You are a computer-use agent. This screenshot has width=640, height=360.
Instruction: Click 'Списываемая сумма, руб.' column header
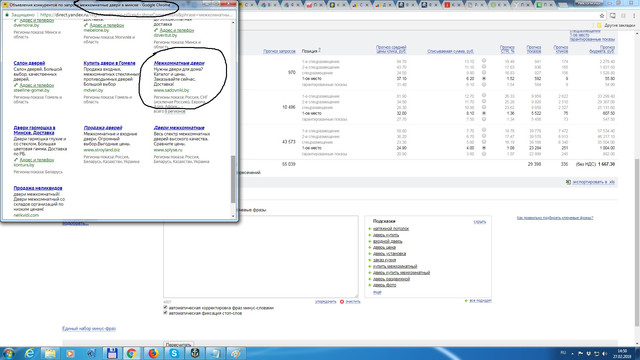[x=451, y=51]
